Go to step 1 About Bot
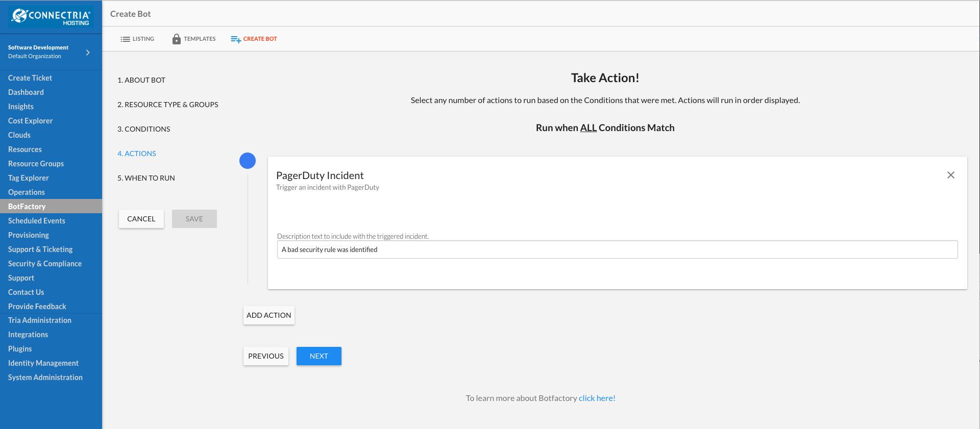 141,80
